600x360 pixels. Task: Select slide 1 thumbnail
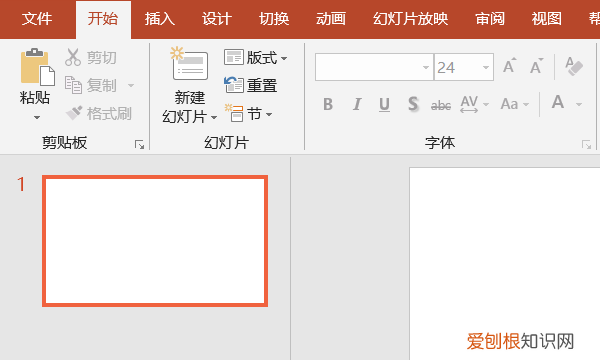coord(155,241)
